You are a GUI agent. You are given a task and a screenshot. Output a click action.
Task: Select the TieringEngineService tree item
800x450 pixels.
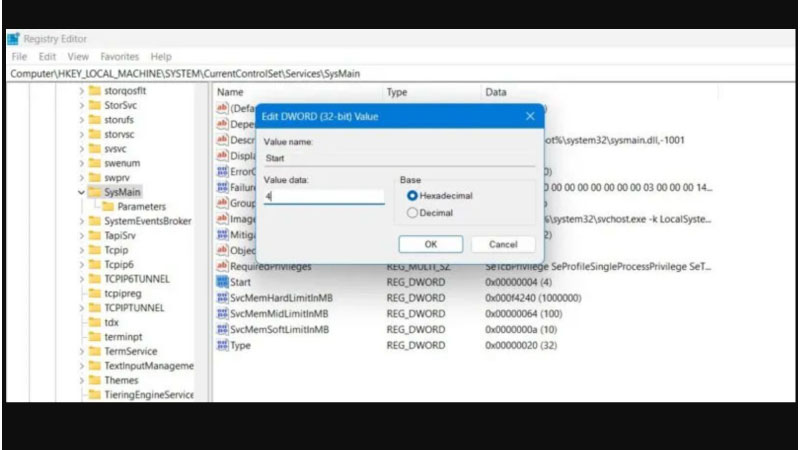pyautogui.click(x=149, y=395)
